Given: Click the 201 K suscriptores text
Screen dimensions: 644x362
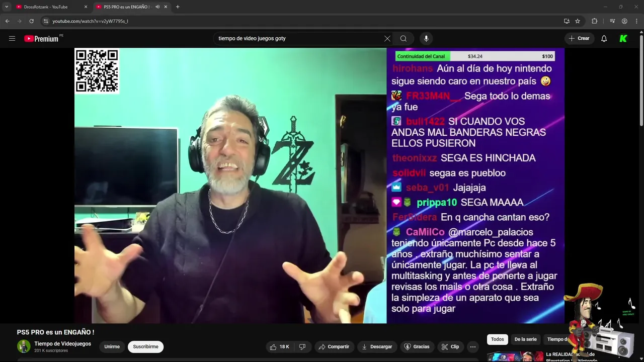Looking at the screenshot, I should click(51, 350).
